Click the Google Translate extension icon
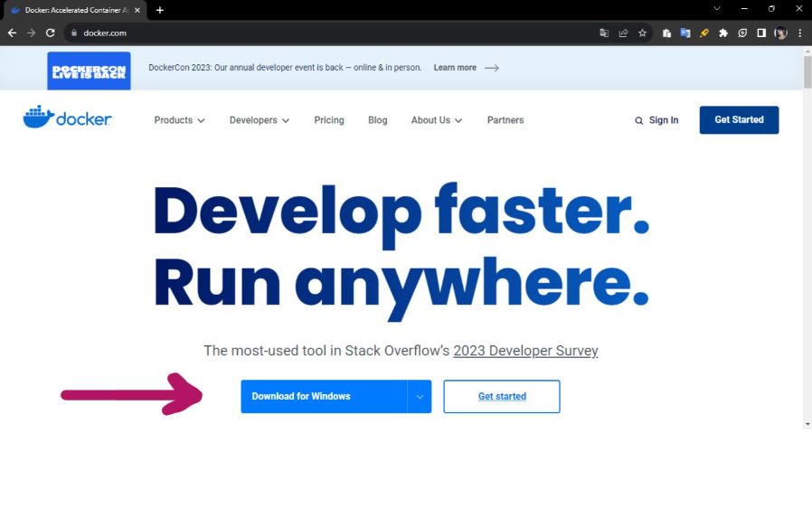Screen dimensions: 812x509 point(685,33)
